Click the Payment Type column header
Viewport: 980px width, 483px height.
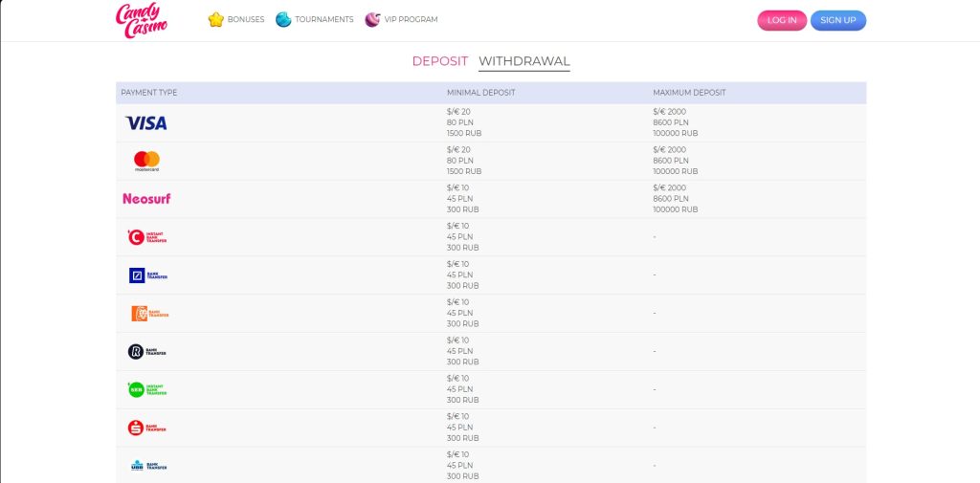pos(148,93)
